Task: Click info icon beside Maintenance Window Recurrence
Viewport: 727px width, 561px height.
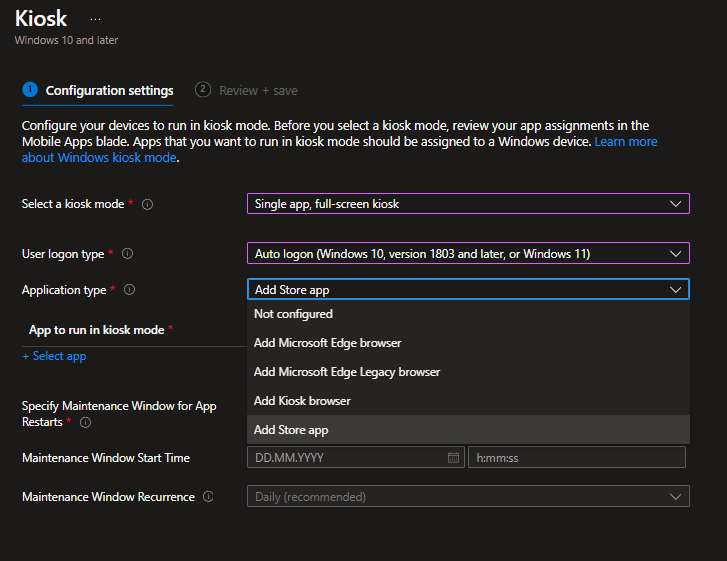Action: click(x=208, y=496)
